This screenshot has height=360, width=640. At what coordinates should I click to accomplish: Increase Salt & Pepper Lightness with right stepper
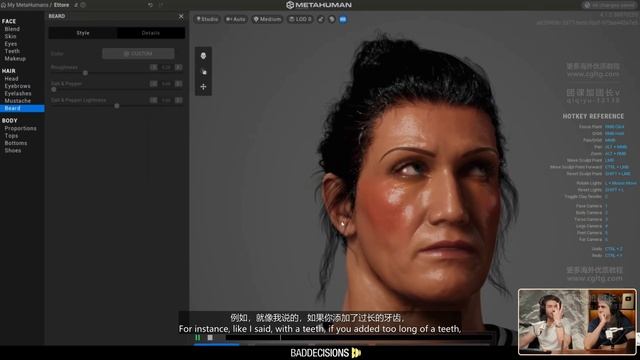[x=179, y=100]
